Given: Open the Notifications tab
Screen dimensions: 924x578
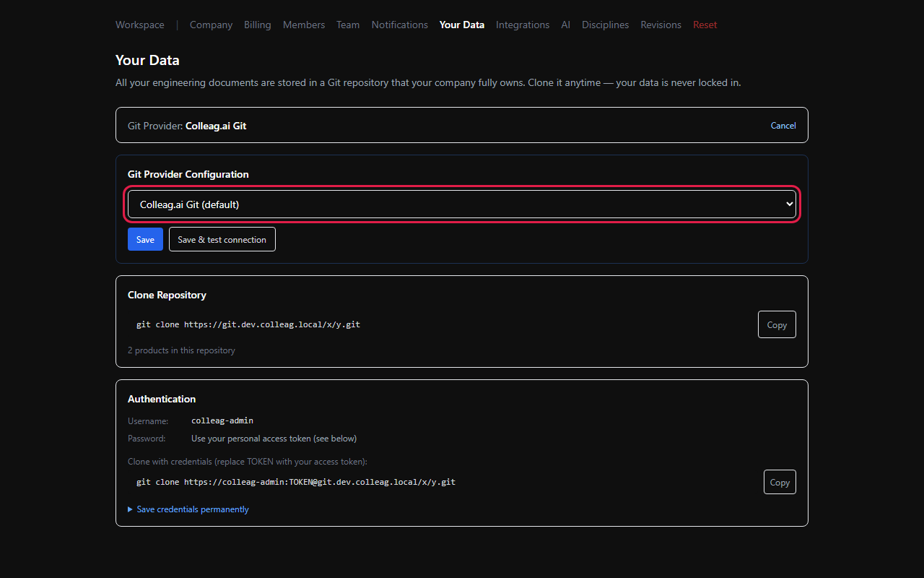Looking at the screenshot, I should [x=400, y=25].
